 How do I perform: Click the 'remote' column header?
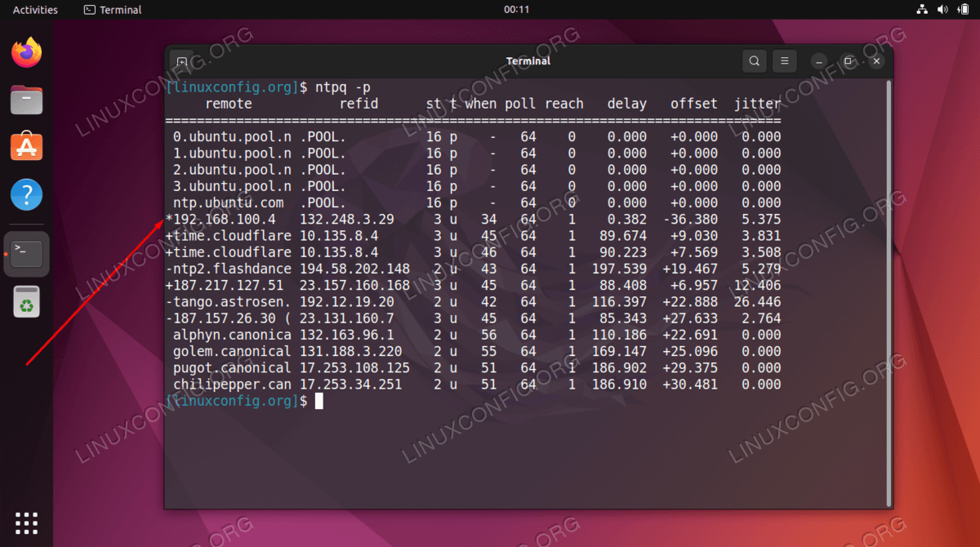[229, 104]
